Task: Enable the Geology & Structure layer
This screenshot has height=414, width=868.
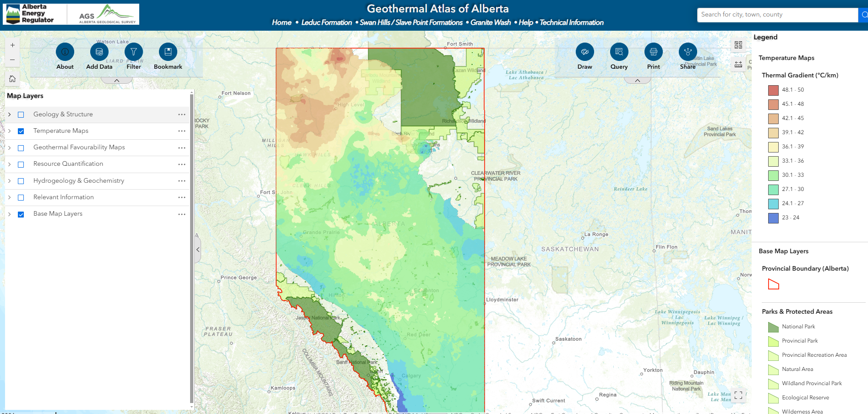Action: [x=21, y=114]
